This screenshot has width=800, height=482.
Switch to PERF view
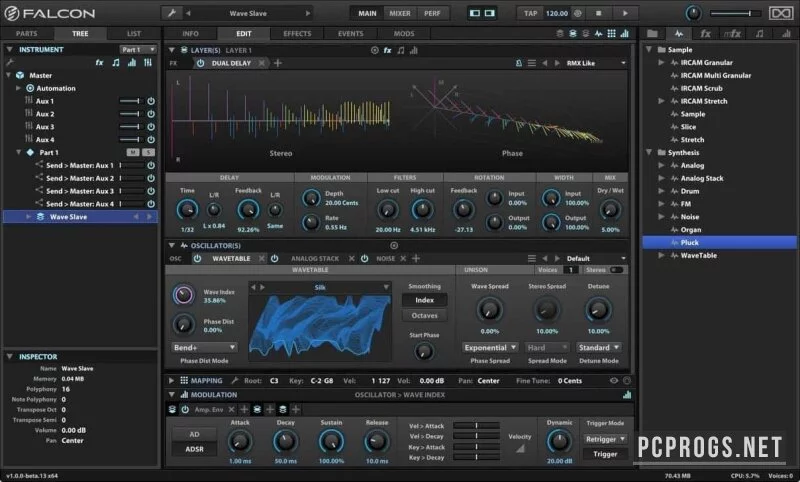(x=432, y=13)
